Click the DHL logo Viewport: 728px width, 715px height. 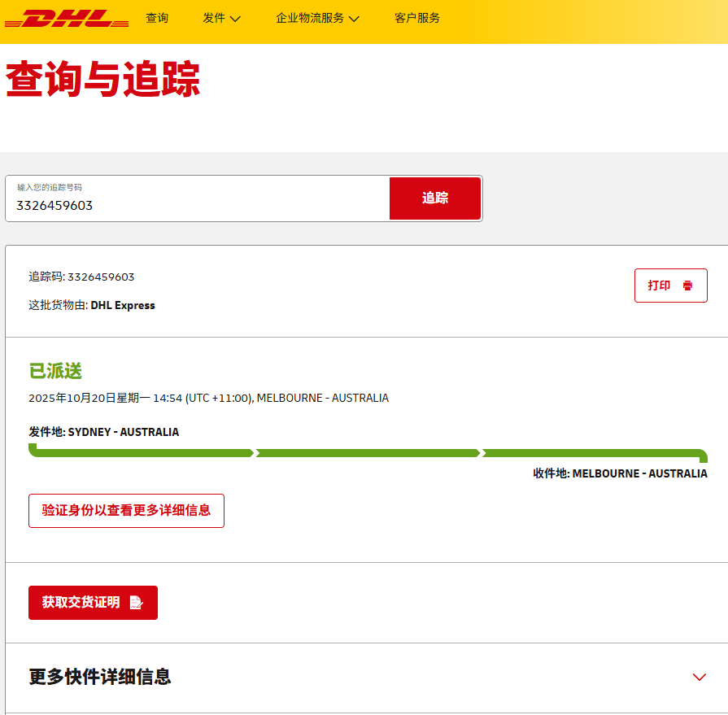pos(67,18)
